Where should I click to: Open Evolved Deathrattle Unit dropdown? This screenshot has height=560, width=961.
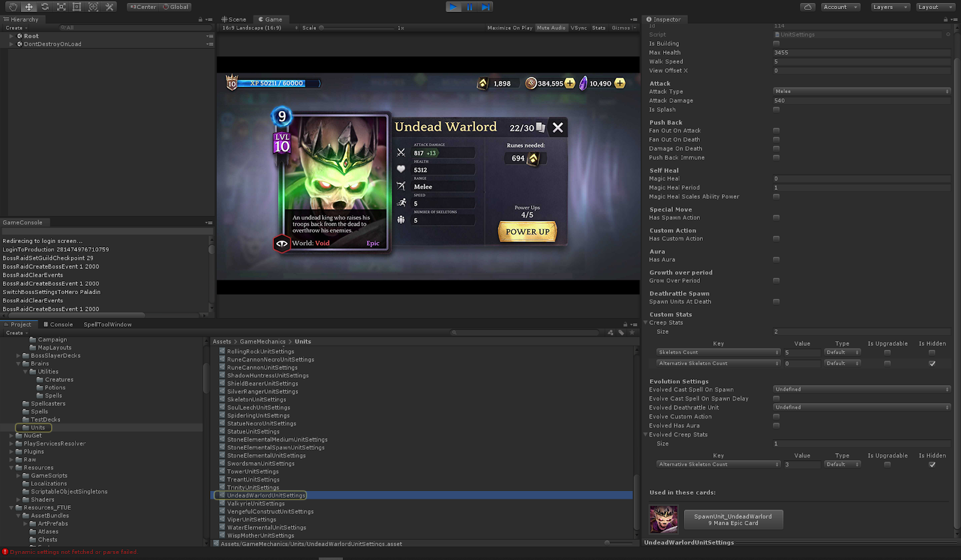click(x=862, y=408)
